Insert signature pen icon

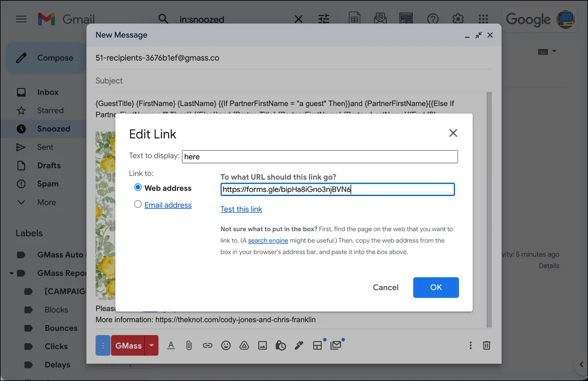coord(299,346)
